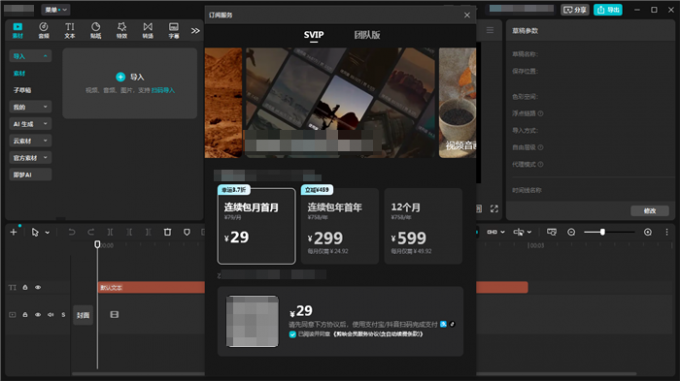The image size is (680, 381).
Task: Click the help icon next to 浮点精度
Action: click(540, 114)
